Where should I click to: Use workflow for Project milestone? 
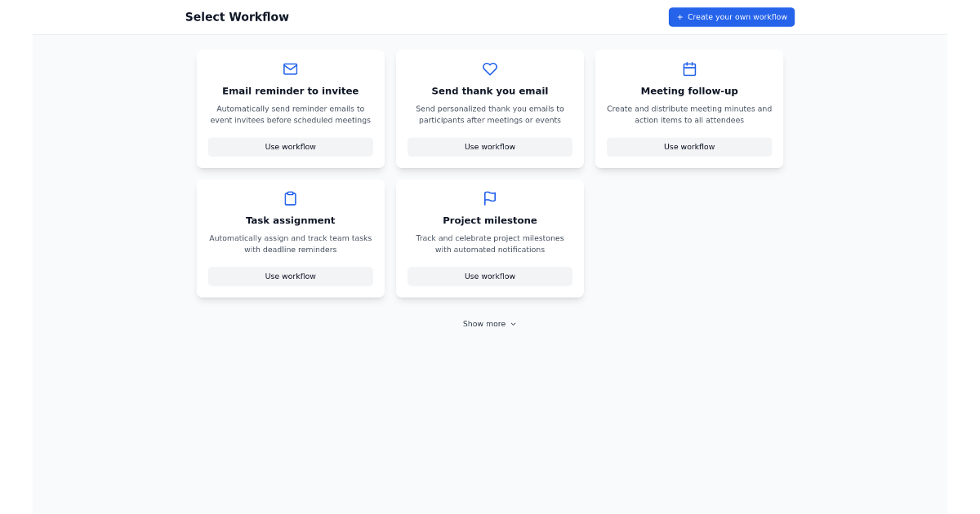(x=489, y=276)
